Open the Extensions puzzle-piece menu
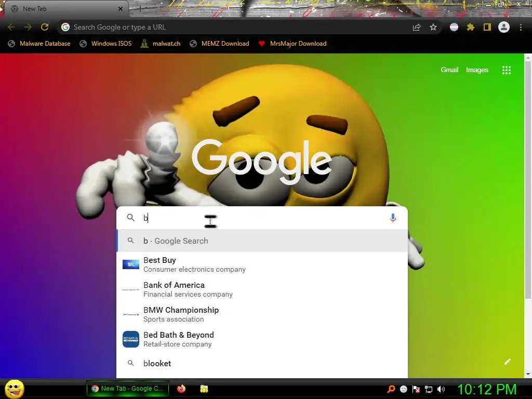 [x=470, y=27]
